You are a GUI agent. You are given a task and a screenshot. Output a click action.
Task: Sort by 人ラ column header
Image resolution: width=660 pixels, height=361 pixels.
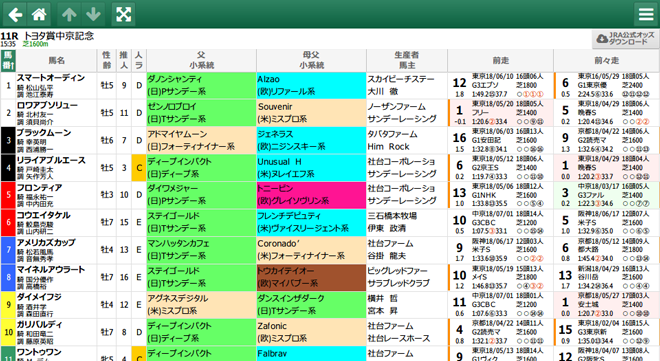point(139,61)
